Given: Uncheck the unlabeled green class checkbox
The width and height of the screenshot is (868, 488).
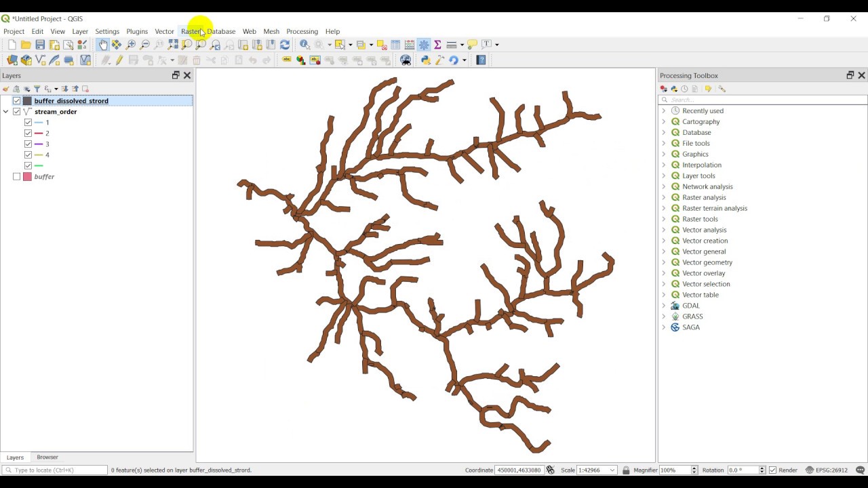Looking at the screenshot, I should pos(28,165).
